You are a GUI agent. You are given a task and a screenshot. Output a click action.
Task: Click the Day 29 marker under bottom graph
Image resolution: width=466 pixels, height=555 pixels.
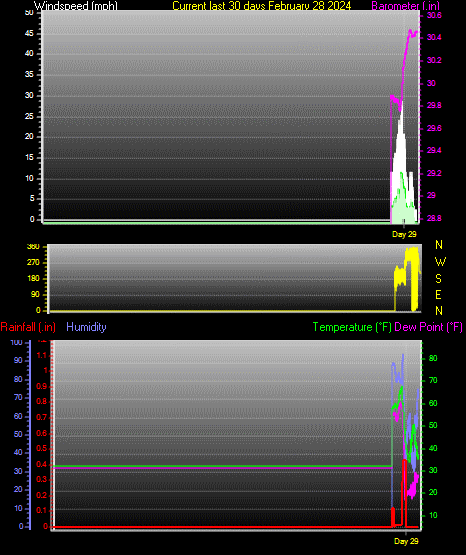coord(406,541)
